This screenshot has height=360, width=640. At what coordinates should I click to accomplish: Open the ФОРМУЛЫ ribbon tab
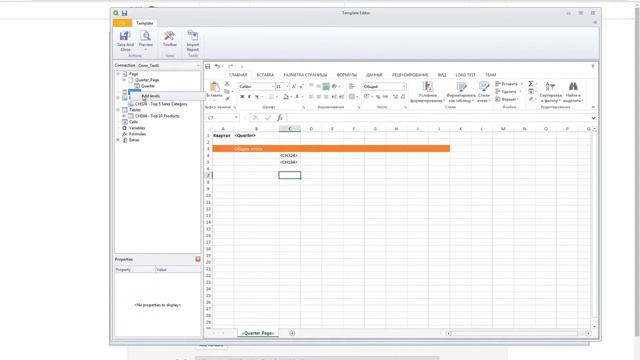point(347,75)
